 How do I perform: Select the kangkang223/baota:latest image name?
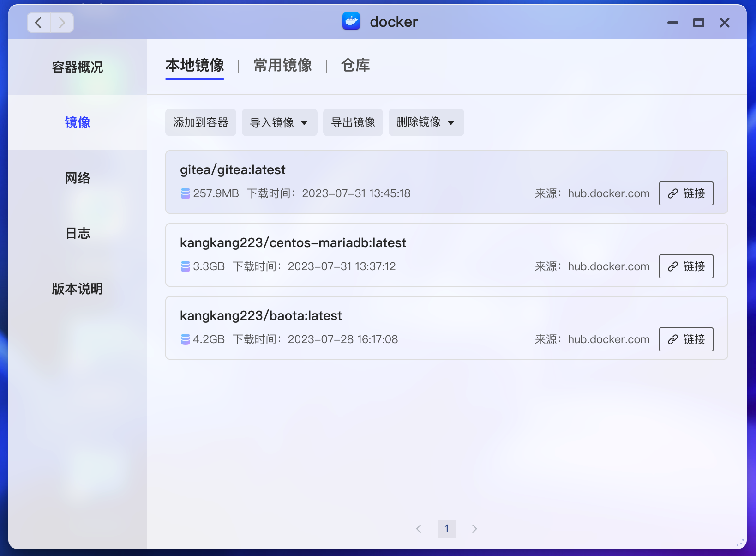point(261,316)
